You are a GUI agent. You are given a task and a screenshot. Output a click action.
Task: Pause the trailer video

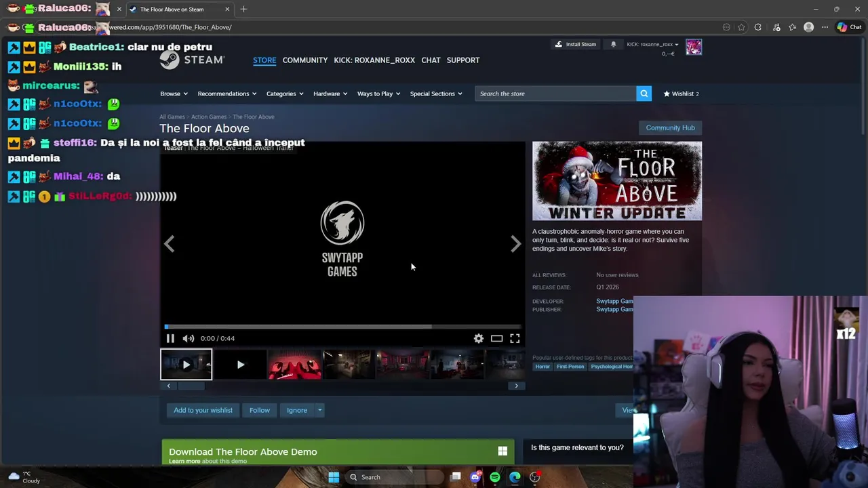(x=170, y=338)
